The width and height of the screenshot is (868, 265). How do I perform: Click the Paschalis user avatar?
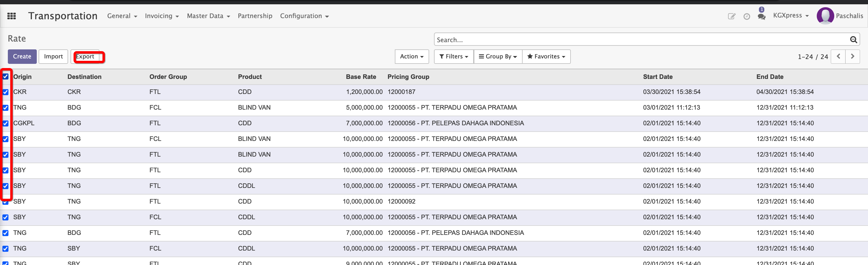click(x=825, y=16)
